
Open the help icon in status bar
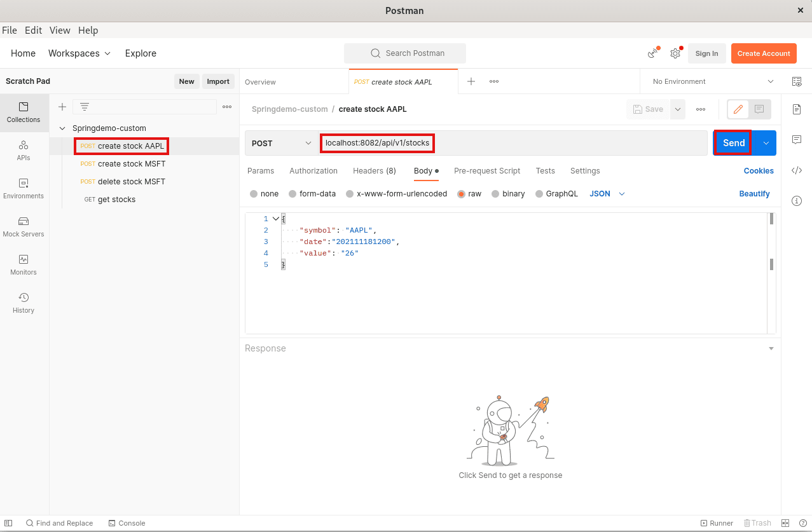803,523
